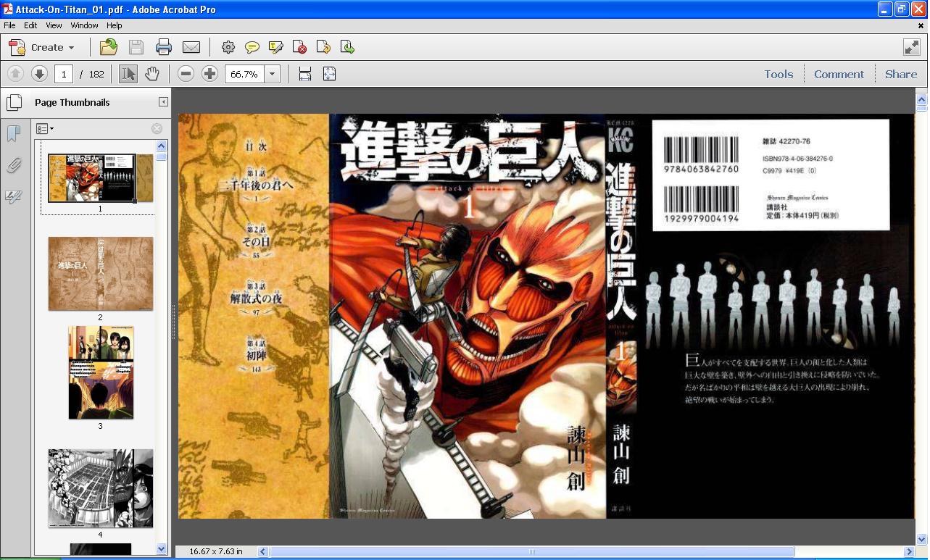
Task: Open the Edit menu
Action: (x=30, y=25)
